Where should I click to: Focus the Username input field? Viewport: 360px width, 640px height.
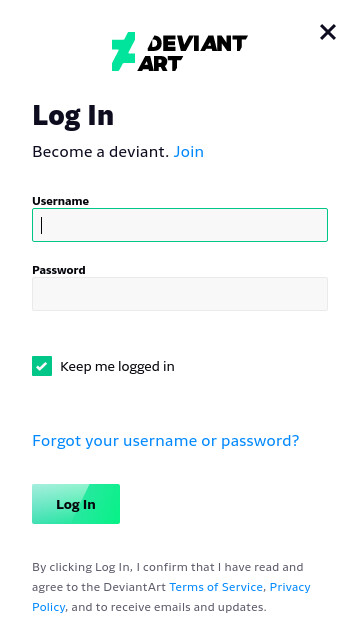pos(180,225)
